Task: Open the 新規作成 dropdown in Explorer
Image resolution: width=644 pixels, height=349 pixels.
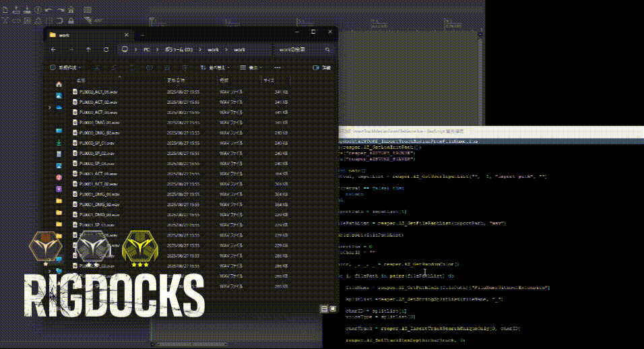Action: click(x=65, y=67)
